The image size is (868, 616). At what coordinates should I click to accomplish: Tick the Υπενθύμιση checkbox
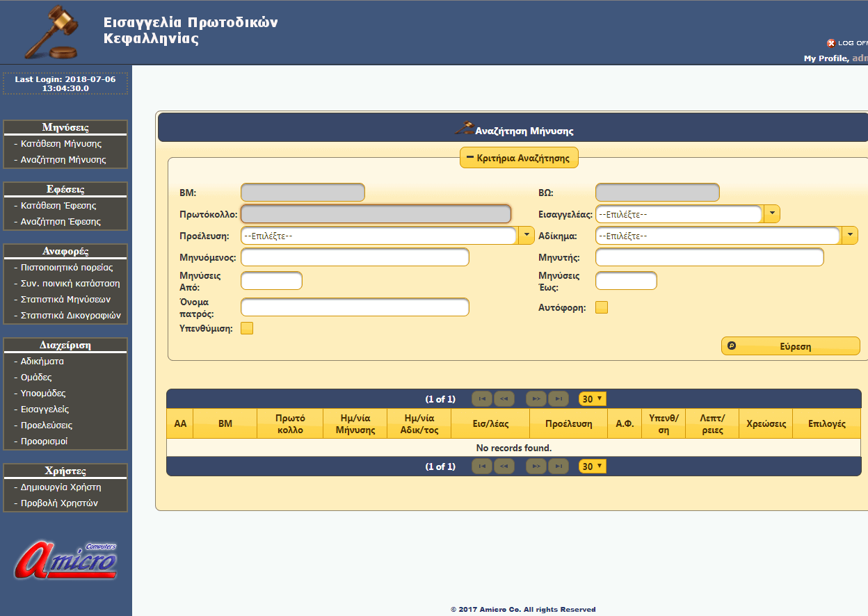(x=247, y=328)
